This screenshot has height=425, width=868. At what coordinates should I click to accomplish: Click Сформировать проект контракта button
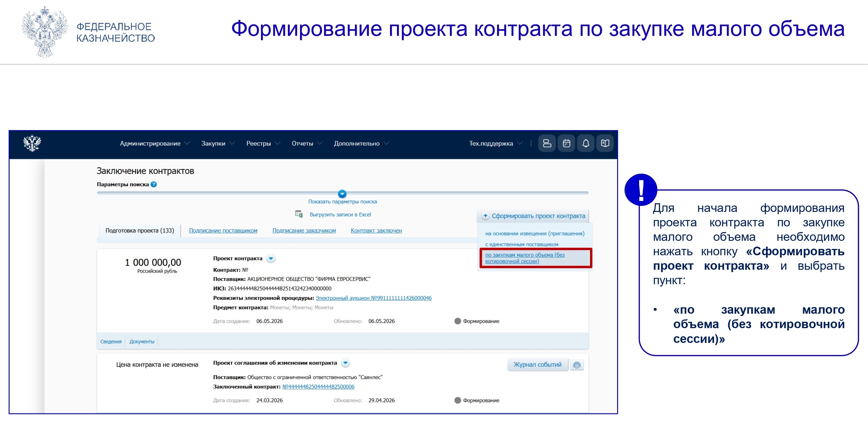533,216
